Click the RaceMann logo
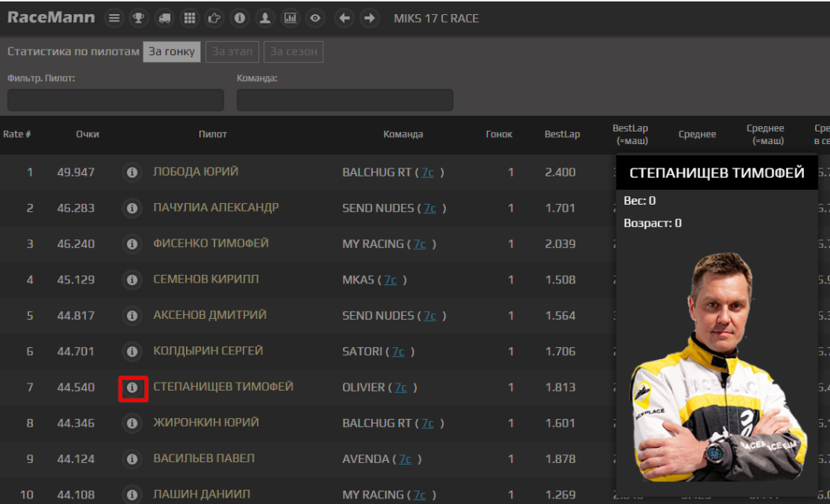 pyautogui.click(x=50, y=17)
